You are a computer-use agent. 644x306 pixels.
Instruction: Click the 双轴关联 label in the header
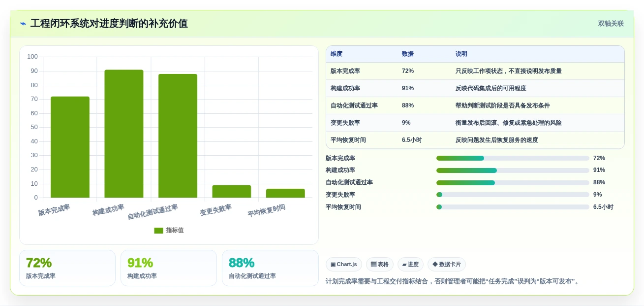click(611, 24)
